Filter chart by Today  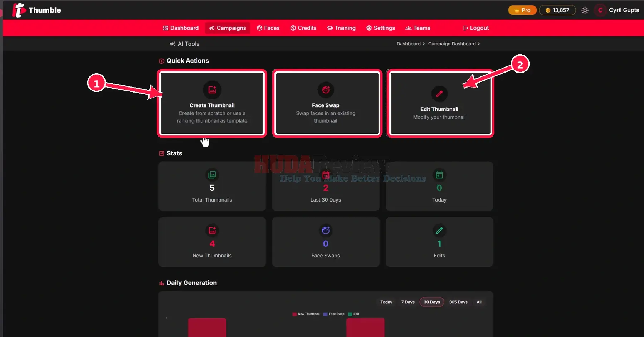tap(386, 302)
